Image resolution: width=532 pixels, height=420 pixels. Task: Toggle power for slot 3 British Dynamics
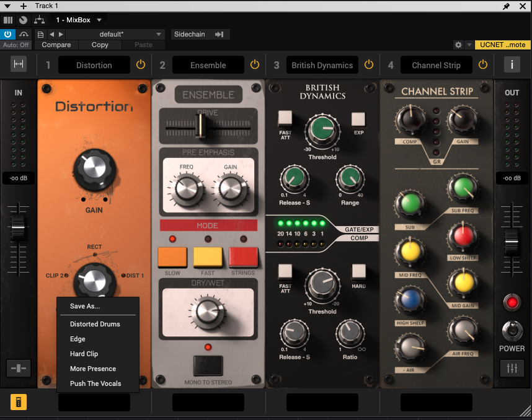pyautogui.click(x=369, y=64)
